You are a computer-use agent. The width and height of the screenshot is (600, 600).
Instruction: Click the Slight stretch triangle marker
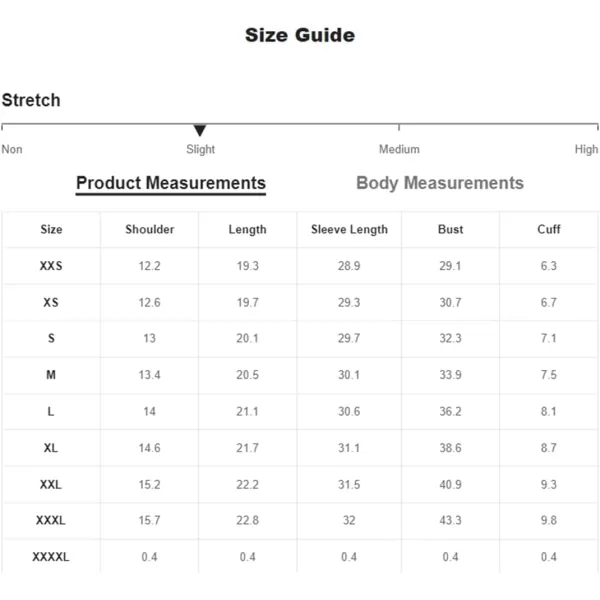click(x=200, y=130)
